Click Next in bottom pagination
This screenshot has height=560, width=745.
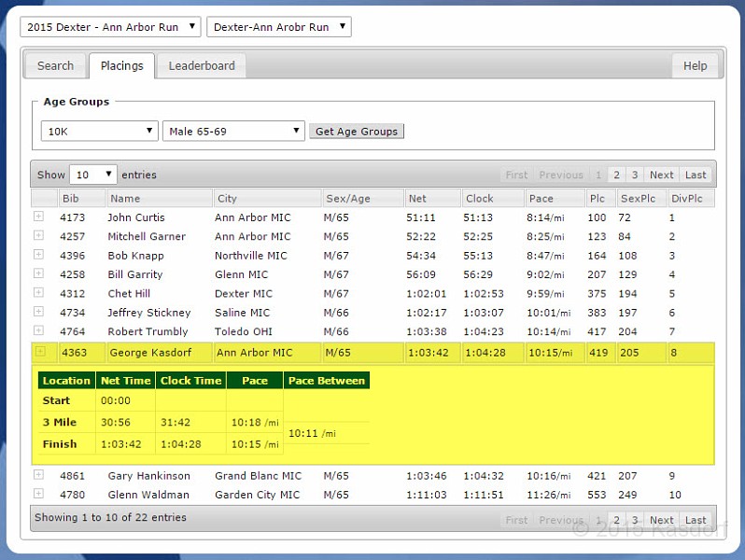click(661, 520)
